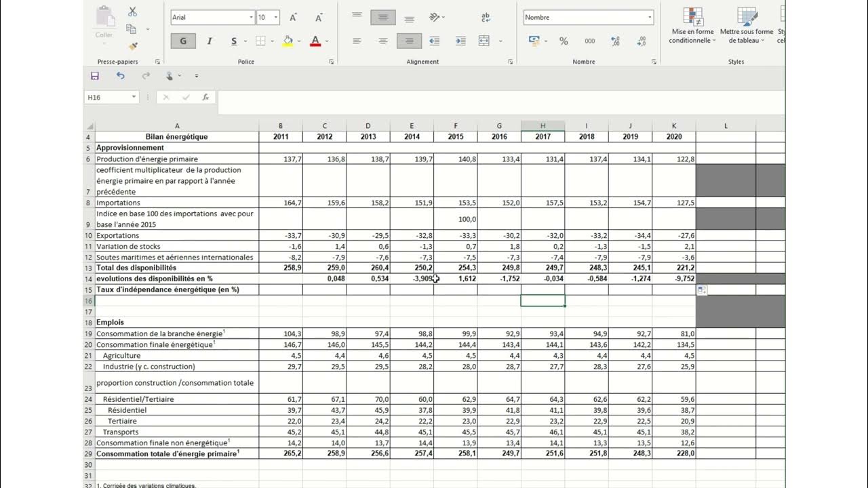Select row header 13
This screenshot has height=488, width=868.
88,268
